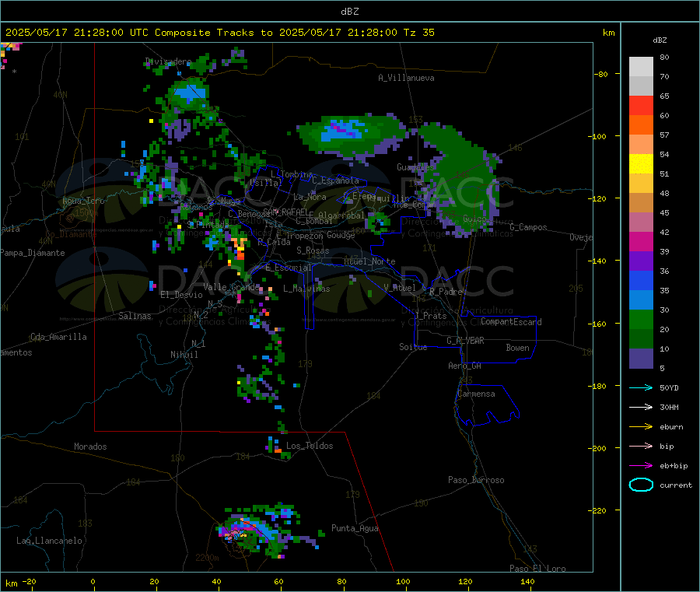Select the purple 5 dBZ color swatch

click(x=641, y=359)
